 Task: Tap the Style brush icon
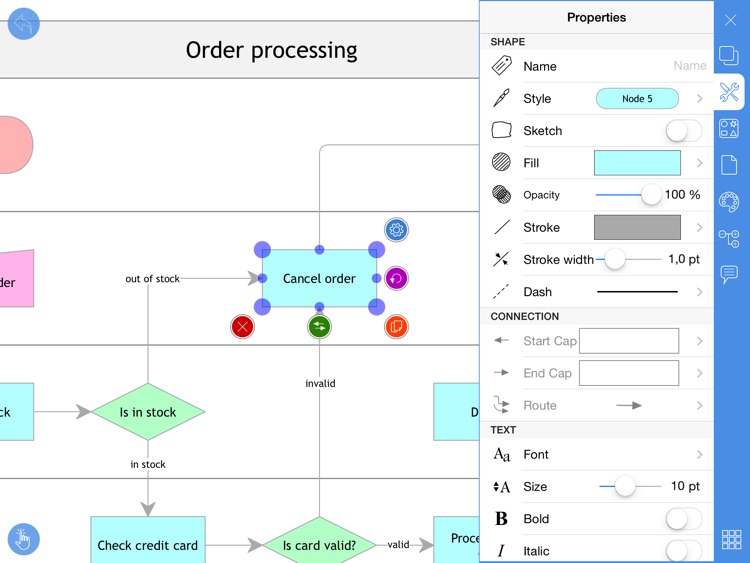(501, 98)
